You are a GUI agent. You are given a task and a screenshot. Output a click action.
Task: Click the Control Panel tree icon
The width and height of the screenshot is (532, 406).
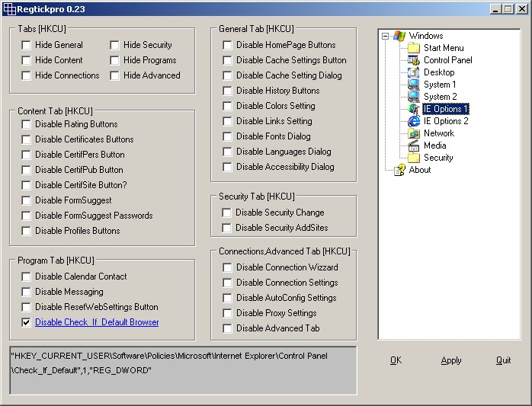[414, 60]
